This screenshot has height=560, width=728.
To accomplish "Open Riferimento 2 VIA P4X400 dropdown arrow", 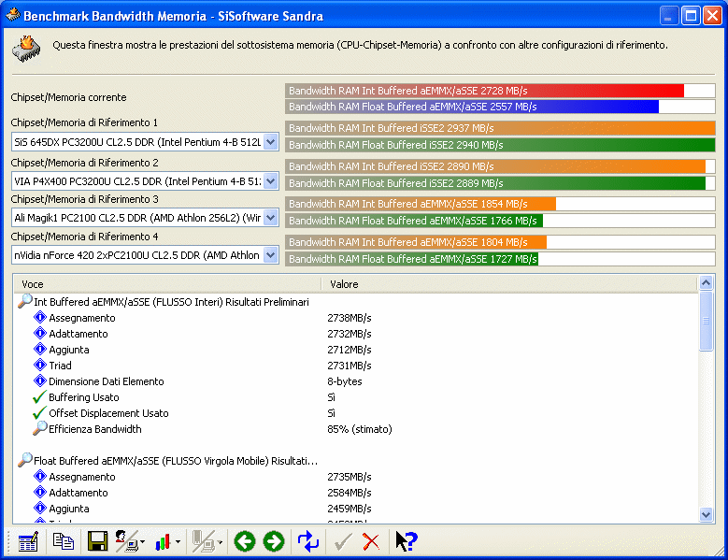I will click(x=271, y=180).
